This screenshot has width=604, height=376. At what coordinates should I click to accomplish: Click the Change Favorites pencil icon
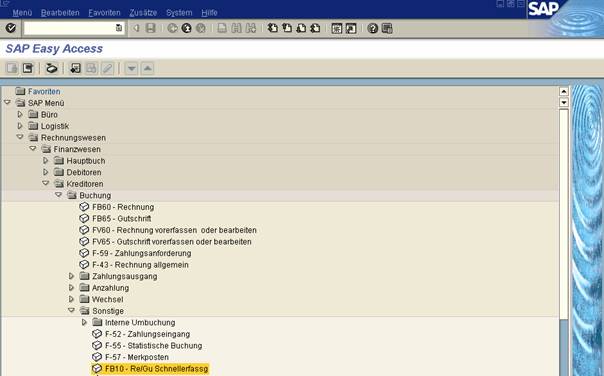107,69
